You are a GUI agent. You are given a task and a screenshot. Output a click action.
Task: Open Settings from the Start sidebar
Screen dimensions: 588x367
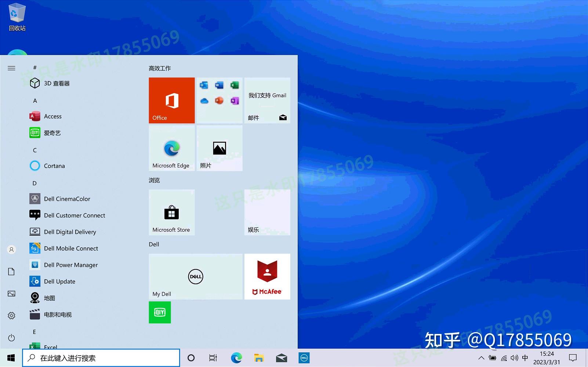coord(11,315)
